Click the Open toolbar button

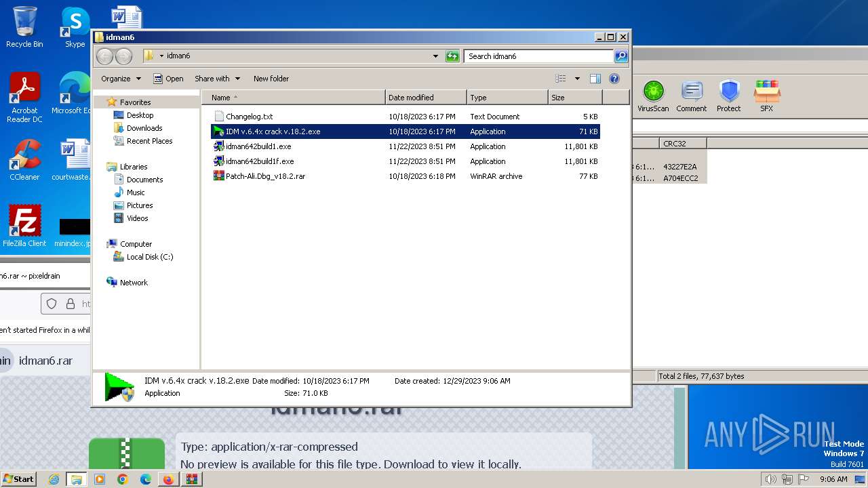168,79
